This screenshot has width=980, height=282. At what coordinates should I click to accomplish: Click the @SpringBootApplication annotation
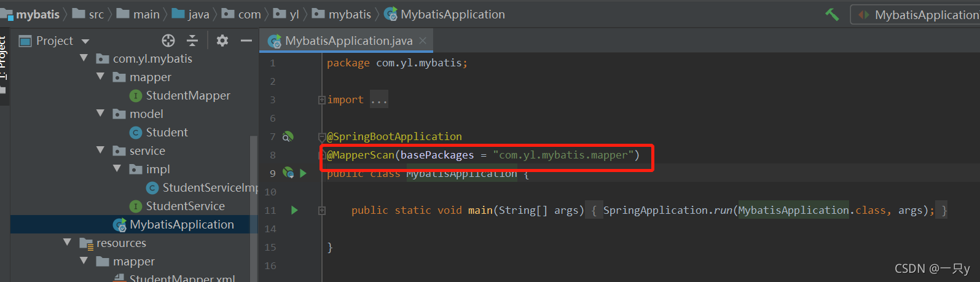(394, 136)
